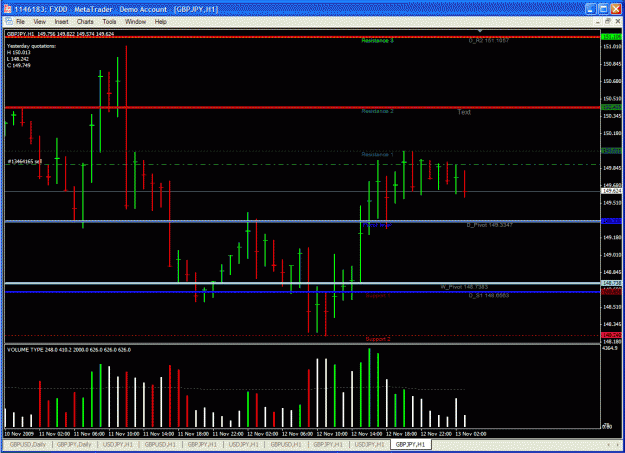Open the Window menu

[x=136, y=22]
